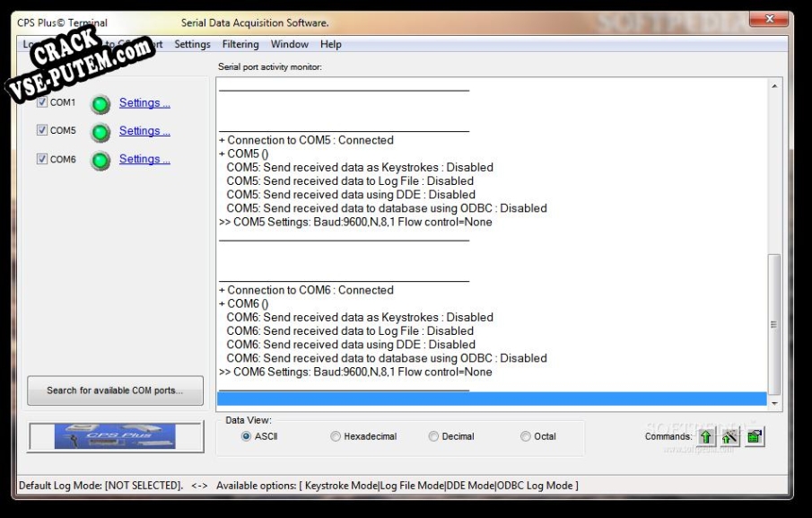Viewport: 812px width, 518px height.
Task: Open the Help menu
Action: [x=330, y=44]
